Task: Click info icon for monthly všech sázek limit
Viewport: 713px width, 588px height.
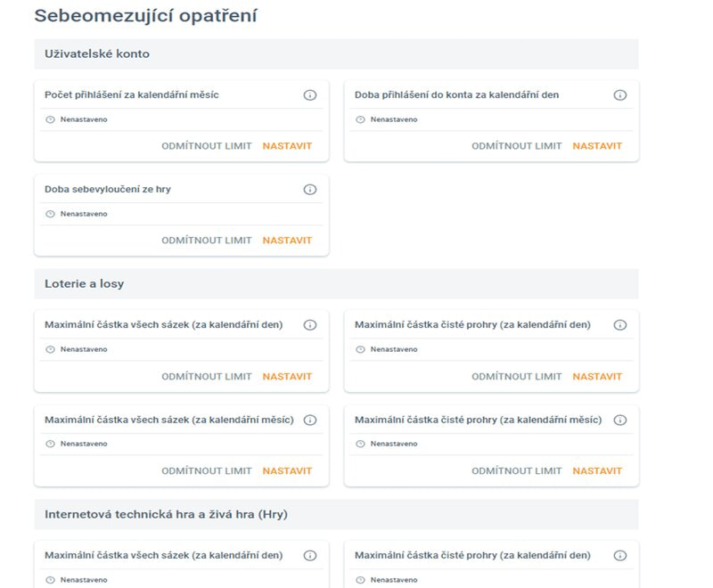Action: [x=310, y=420]
